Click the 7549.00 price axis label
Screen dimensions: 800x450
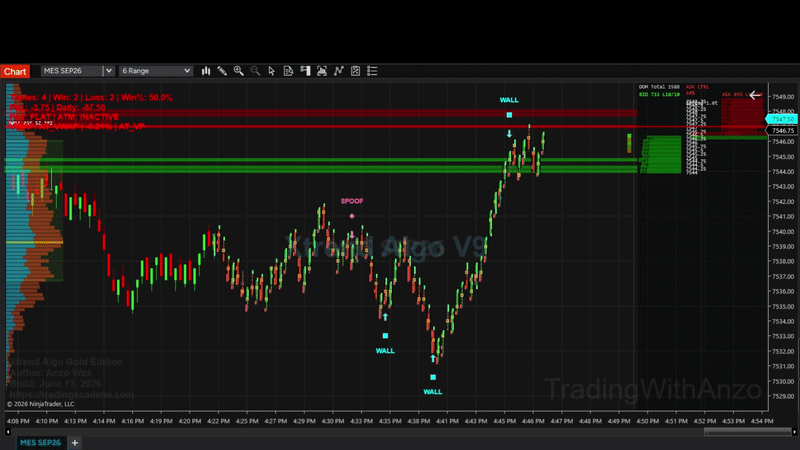pyautogui.click(x=783, y=96)
